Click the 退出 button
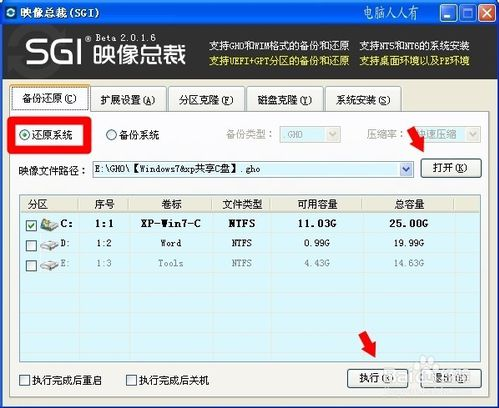The width and height of the screenshot is (499, 408). (451, 378)
